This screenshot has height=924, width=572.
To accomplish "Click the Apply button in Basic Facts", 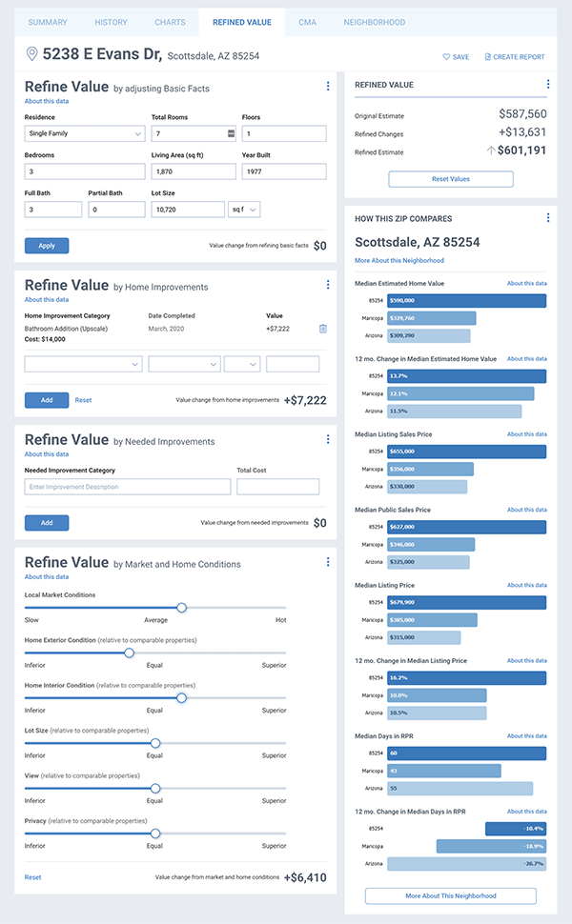I will point(47,246).
